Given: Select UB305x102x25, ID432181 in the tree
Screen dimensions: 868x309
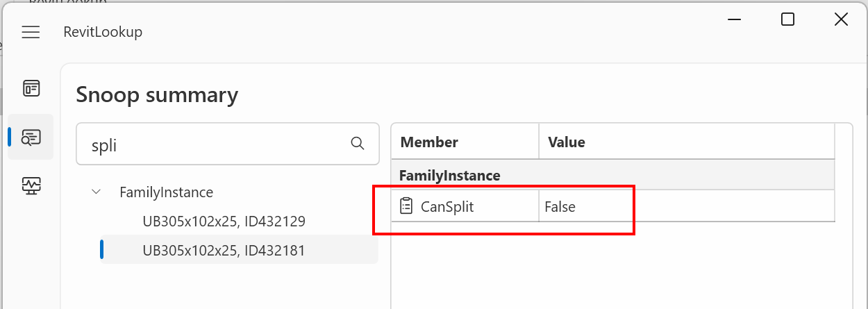Looking at the screenshot, I should coord(224,250).
